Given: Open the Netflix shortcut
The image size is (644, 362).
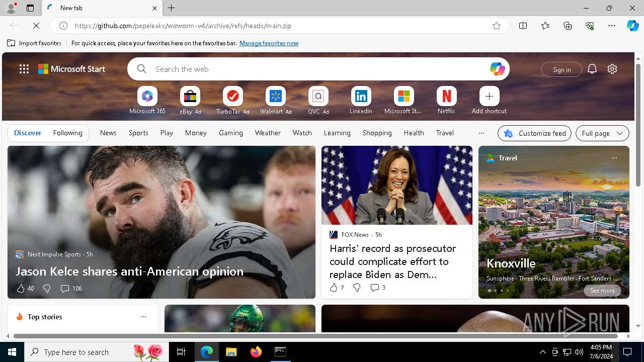Looking at the screenshot, I should [446, 101].
